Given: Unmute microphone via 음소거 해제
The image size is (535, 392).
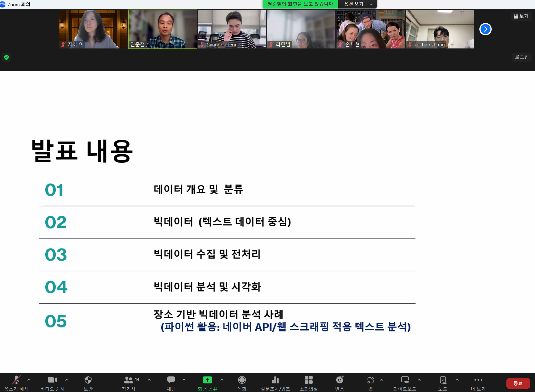Looking at the screenshot, I should tap(16, 380).
